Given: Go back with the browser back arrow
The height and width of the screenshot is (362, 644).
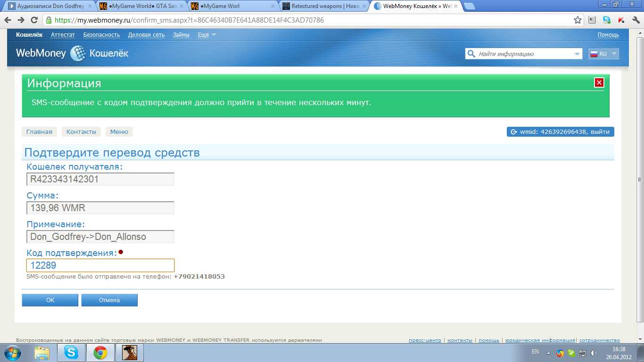Looking at the screenshot, I should pos(8,20).
